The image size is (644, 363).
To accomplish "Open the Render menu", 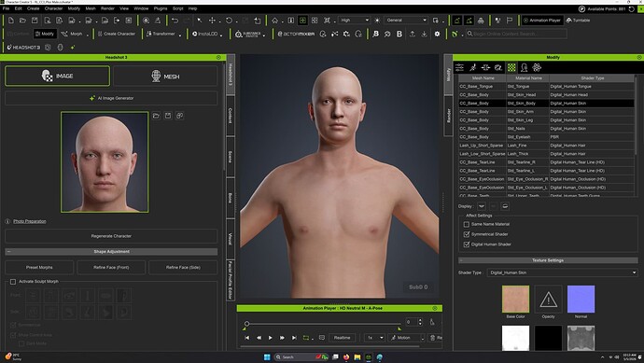I will click(107, 8).
